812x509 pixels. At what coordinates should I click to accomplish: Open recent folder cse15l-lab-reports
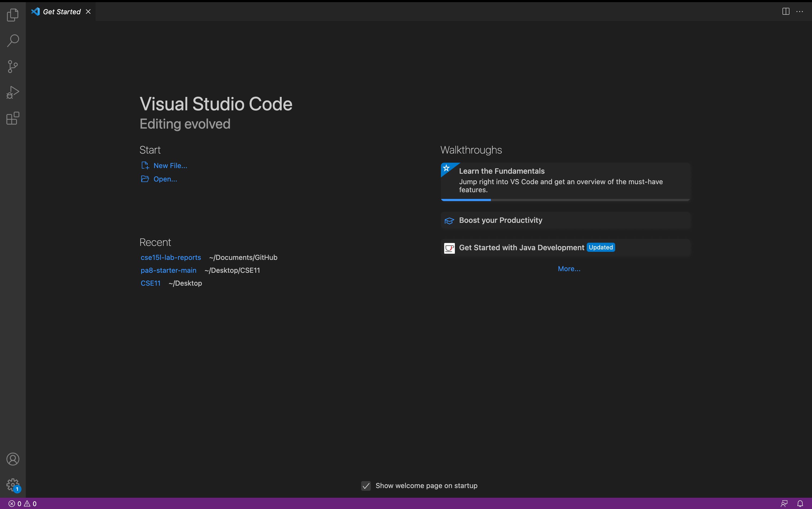pos(171,257)
